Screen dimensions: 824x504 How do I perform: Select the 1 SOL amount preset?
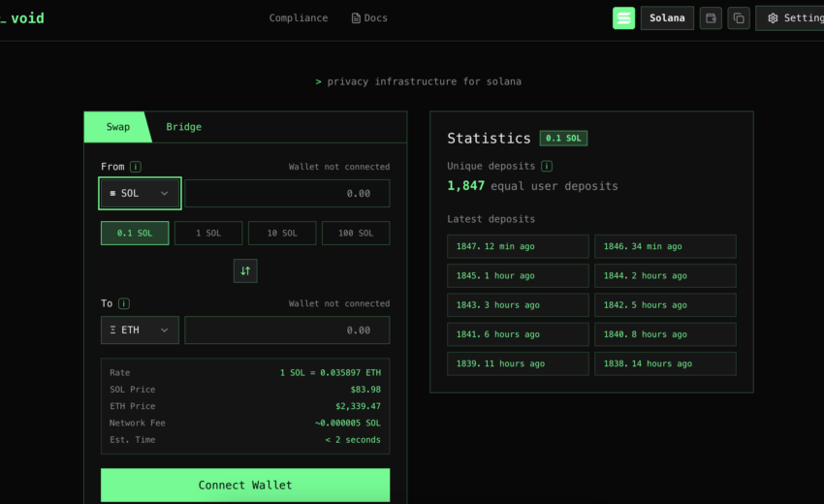pyautogui.click(x=208, y=233)
